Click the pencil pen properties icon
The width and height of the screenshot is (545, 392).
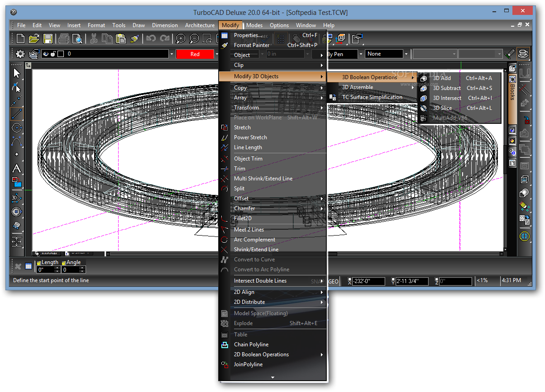coord(511,54)
